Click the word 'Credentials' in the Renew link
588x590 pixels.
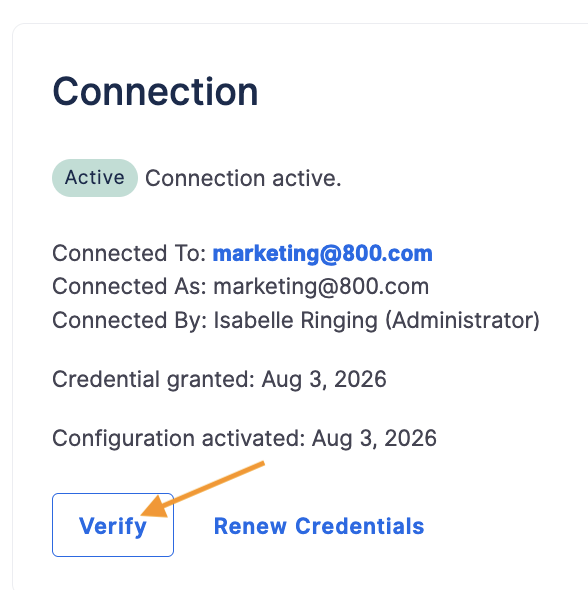click(360, 526)
